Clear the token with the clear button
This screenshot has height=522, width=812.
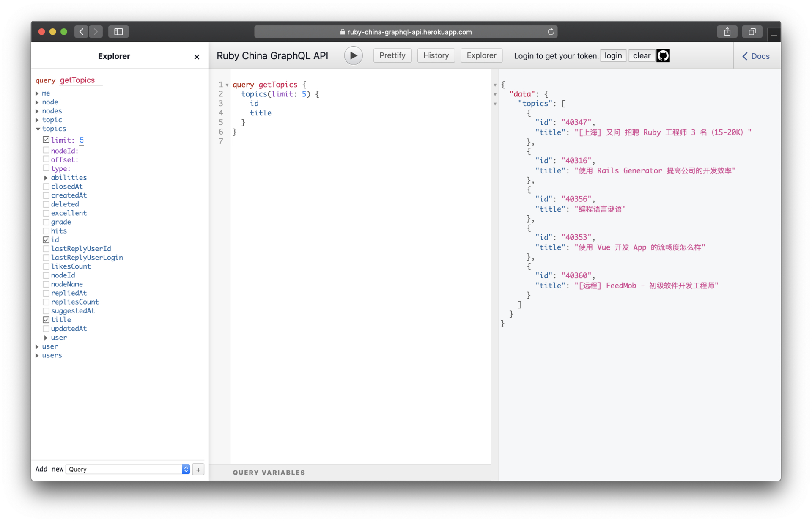point(642,55)
